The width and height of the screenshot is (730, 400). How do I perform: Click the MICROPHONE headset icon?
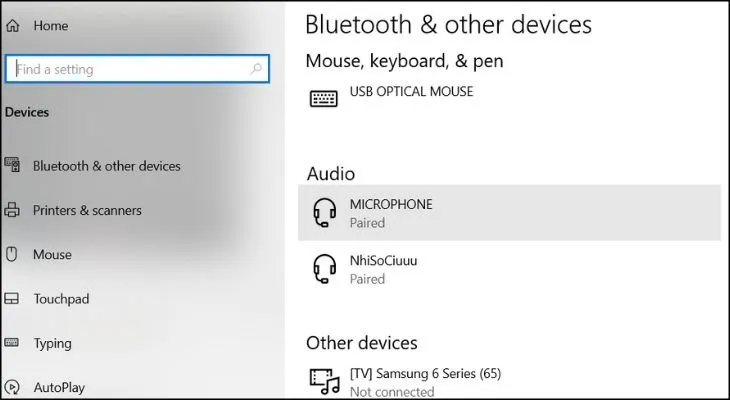(324, 213)
